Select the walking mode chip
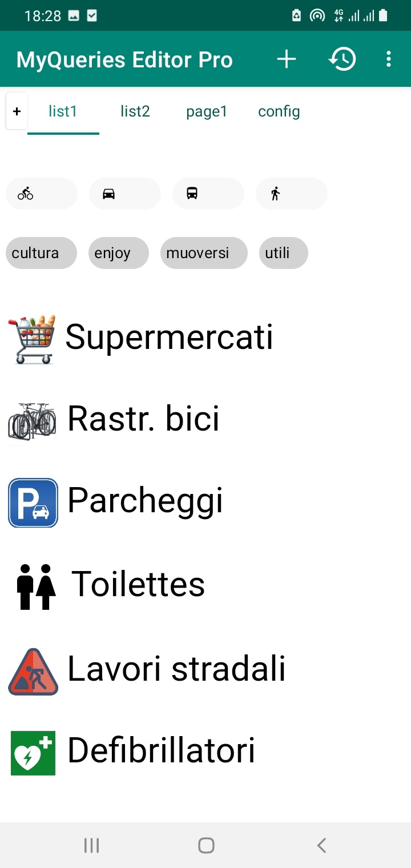 292,194
